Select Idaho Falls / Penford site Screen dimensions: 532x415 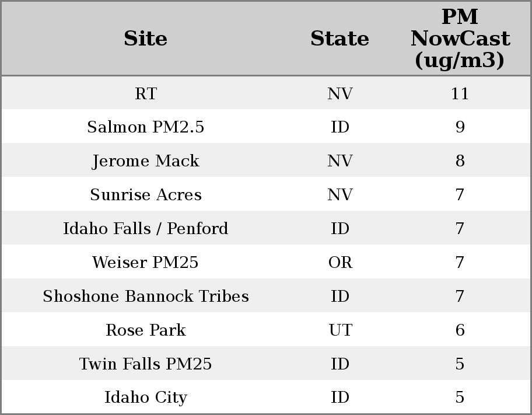click(145, 229)
